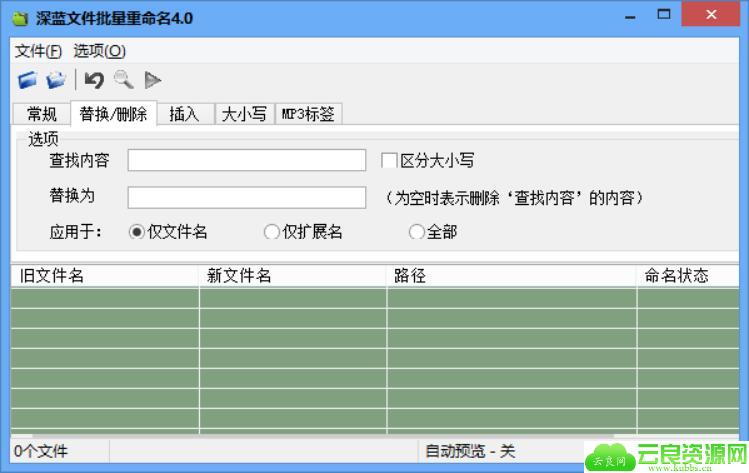The image size is (749, 473).
Task: Open the 文件(F) menu
Action: [x=38, y=51]
